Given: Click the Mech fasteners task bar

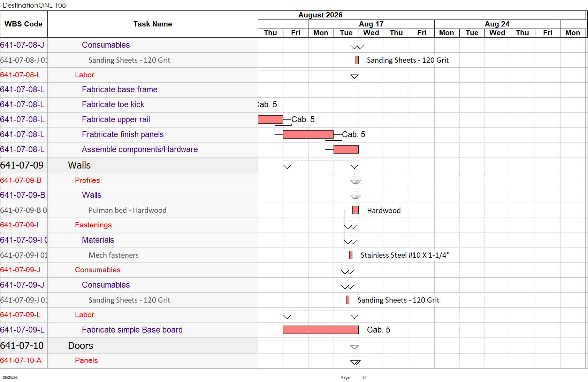Looking at the screenshot, I should click(x=351, y=255).
